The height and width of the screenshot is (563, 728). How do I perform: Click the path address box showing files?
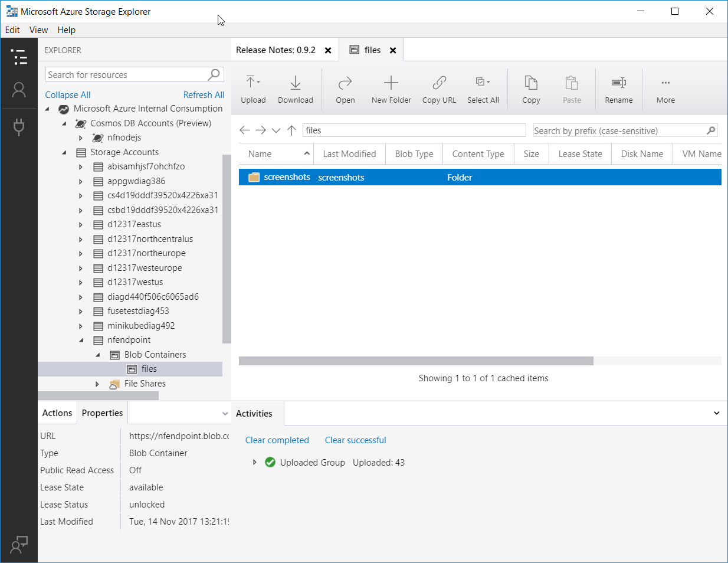pos(414,130)
